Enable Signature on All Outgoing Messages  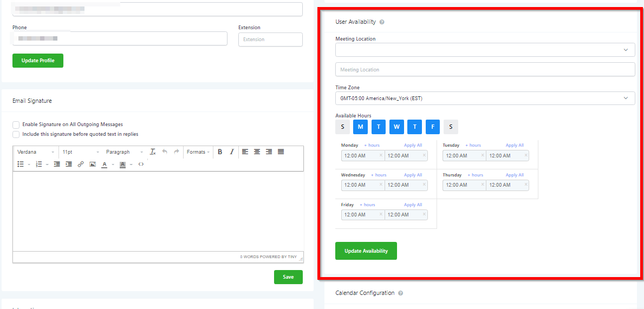click(16, 124)
